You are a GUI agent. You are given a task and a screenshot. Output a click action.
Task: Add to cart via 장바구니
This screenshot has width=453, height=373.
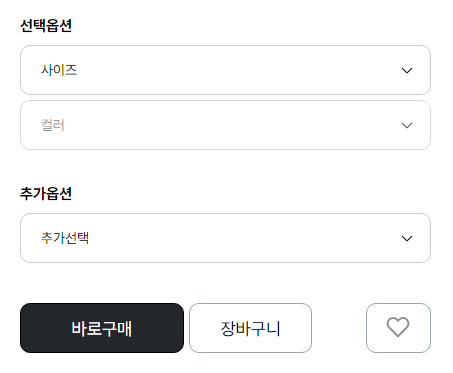click(250, 328)
